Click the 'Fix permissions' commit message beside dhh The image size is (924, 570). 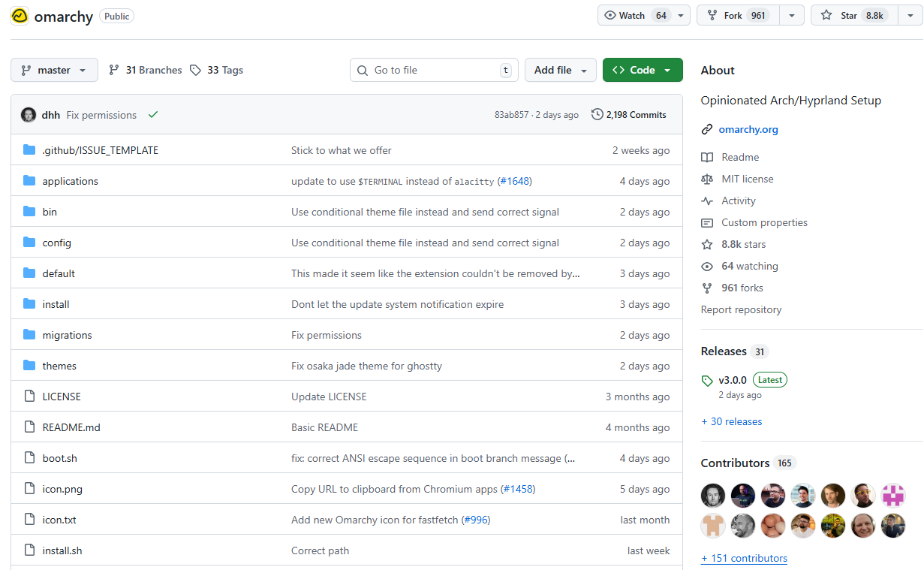[101, 115]
